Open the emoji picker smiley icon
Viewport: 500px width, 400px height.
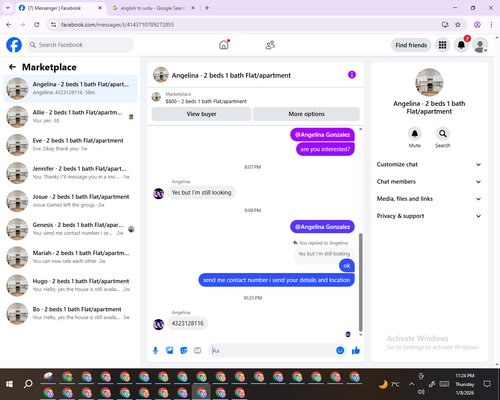coord(340,350)
